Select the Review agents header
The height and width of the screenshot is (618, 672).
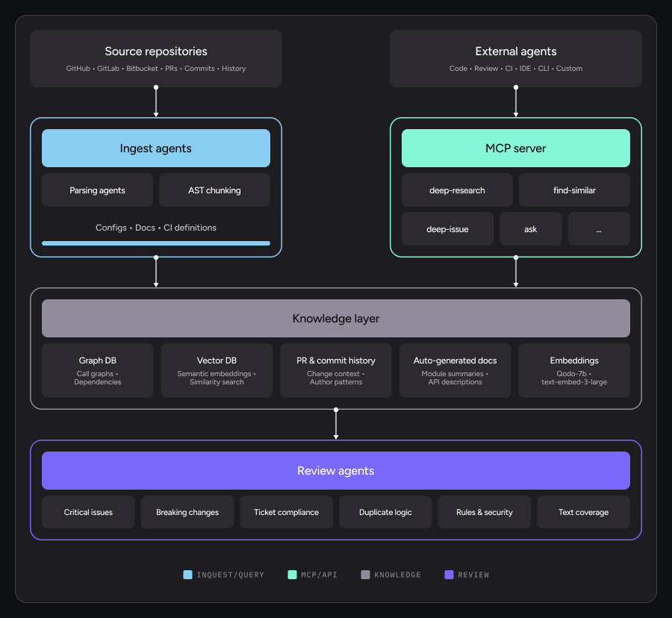tap(336, 471)
